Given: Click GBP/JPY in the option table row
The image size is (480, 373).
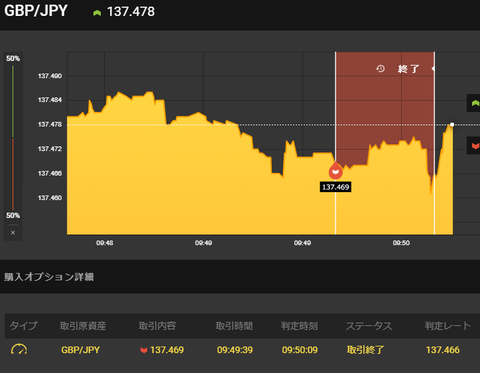Looking at the screenshot, I should (80, 350).
